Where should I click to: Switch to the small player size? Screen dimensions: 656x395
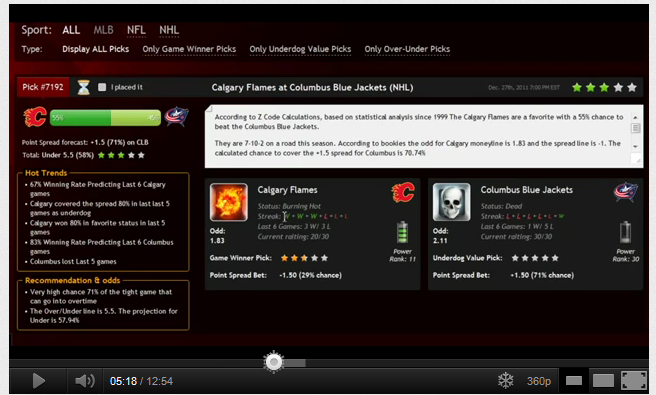tap(574, 381)
